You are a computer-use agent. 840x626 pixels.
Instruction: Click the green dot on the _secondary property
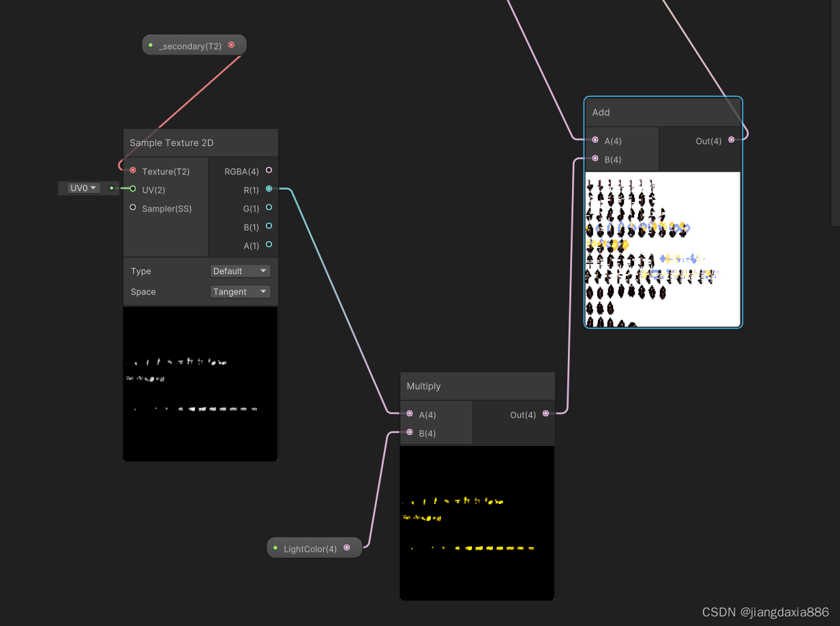coord(151,46)
